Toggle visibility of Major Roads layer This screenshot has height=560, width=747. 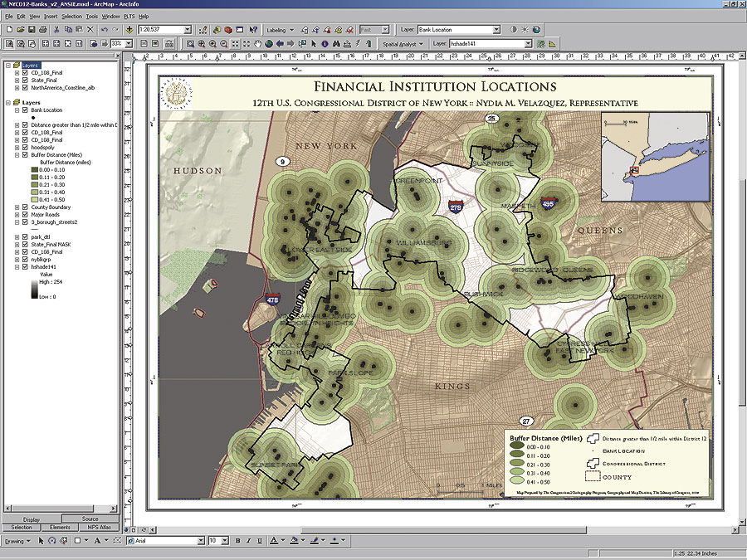[x=26, y=215]
